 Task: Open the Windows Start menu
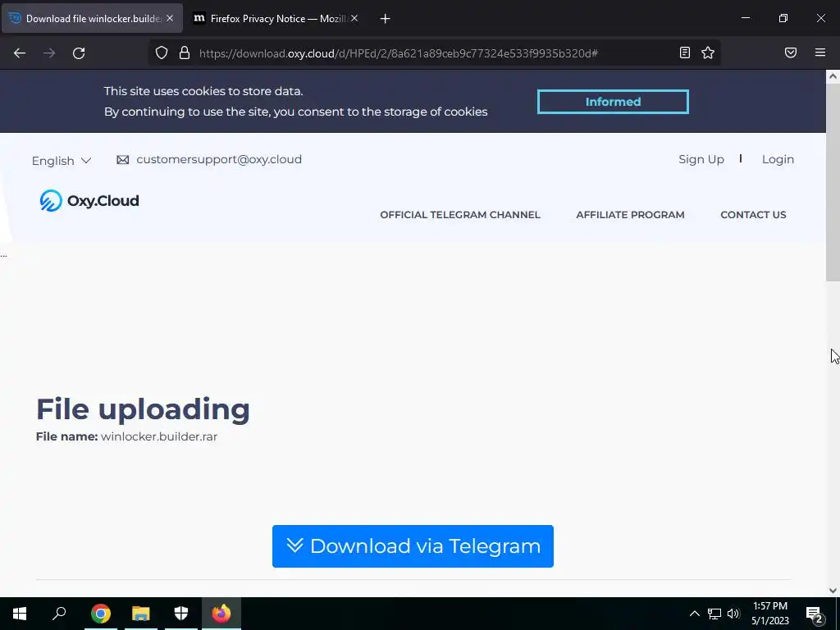20,614
